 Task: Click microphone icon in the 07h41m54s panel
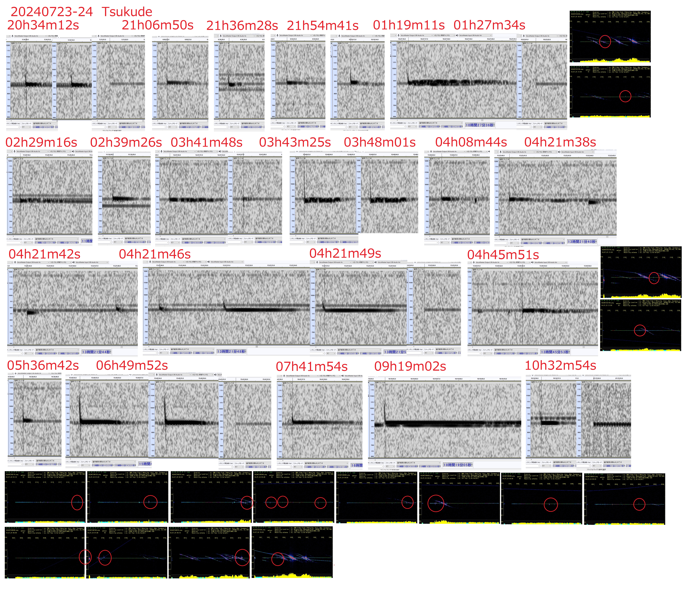(x=284, y=376)
